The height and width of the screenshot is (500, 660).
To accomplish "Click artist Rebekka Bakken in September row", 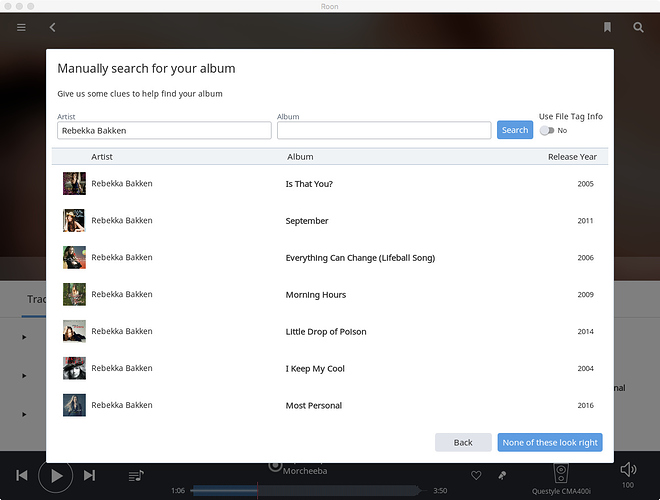I will [122, 221].
